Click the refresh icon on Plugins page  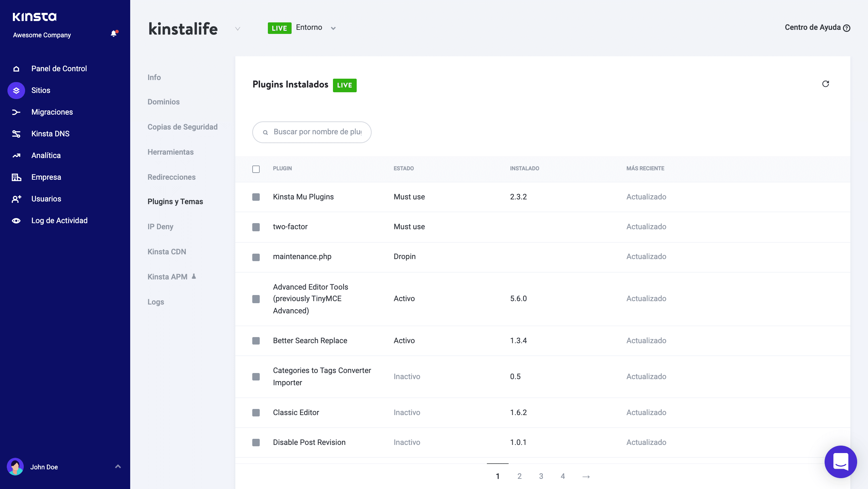(826, 83)
